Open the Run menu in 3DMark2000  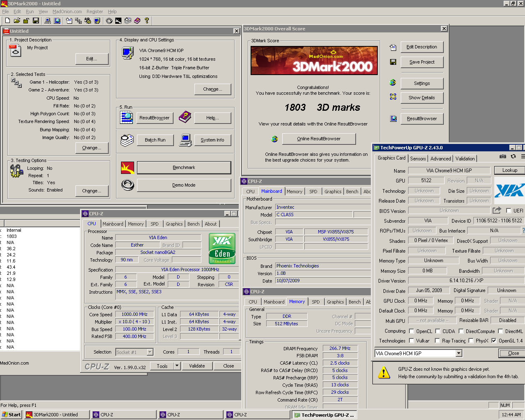point(30,11)
